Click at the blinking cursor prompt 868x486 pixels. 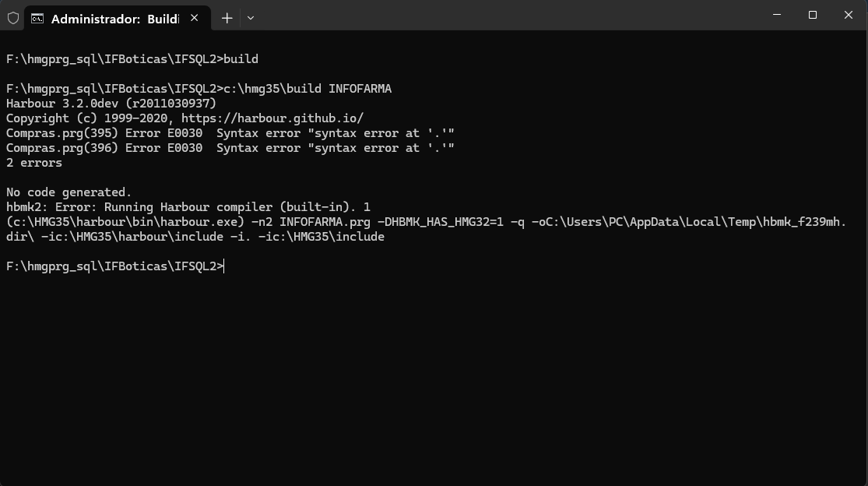point(224,266)
